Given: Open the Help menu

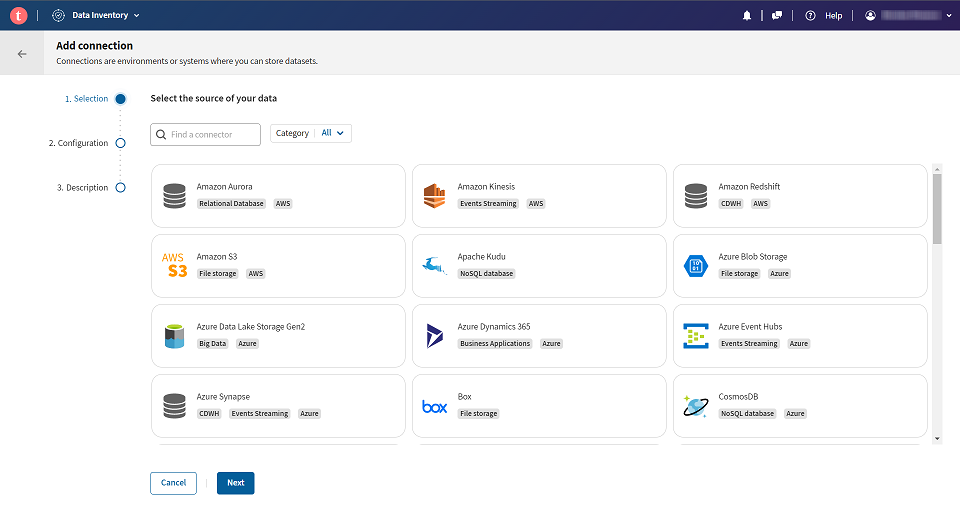Looking at the screenshot, I should click(x=824, y=16).
